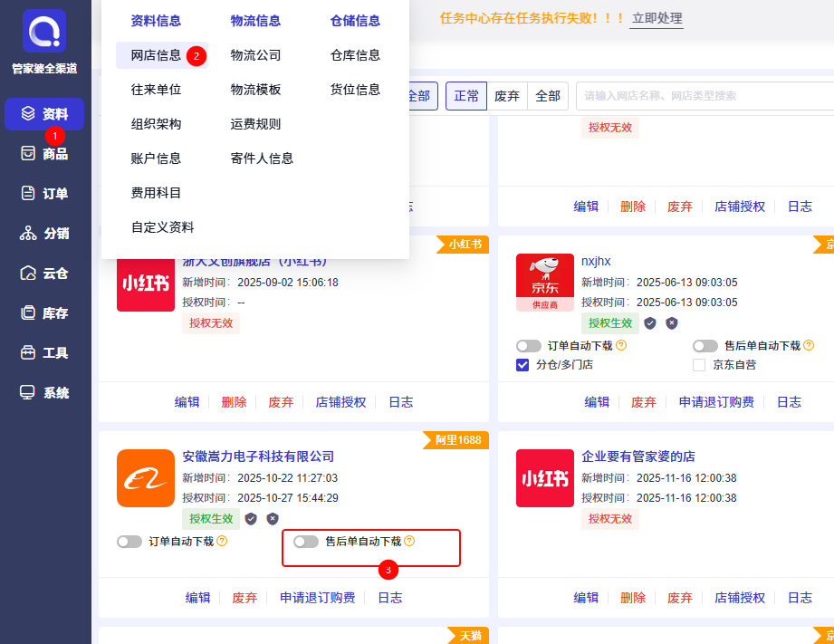834x644 pixels.
Task: Select 仓库信息 in the menu
Action: point(355,55)
